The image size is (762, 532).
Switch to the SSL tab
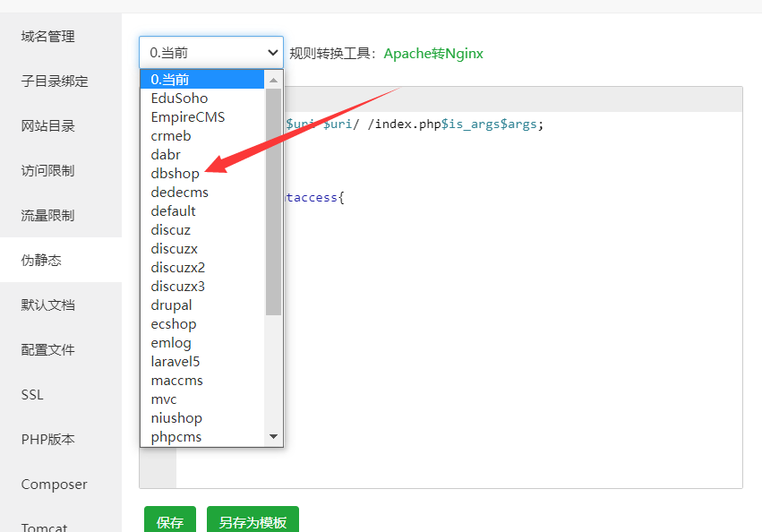pos(32,395)
